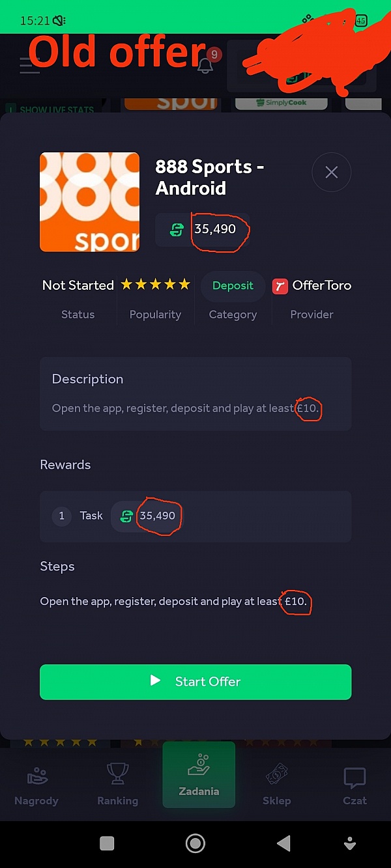Viewport: 391px width, 868px height.
Task: Click the coin icon beside 35,490 header
Action: click(x=177, y=229)
